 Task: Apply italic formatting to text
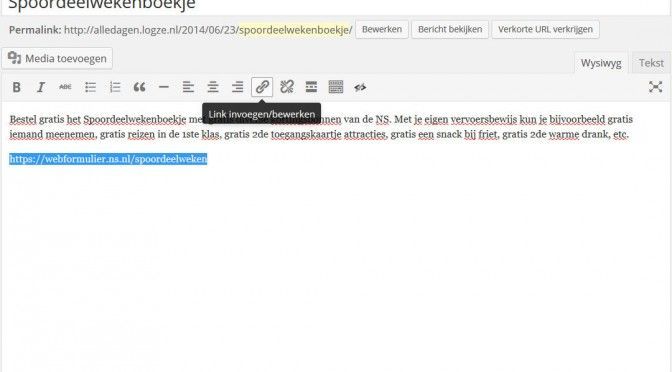coord(41,87)
